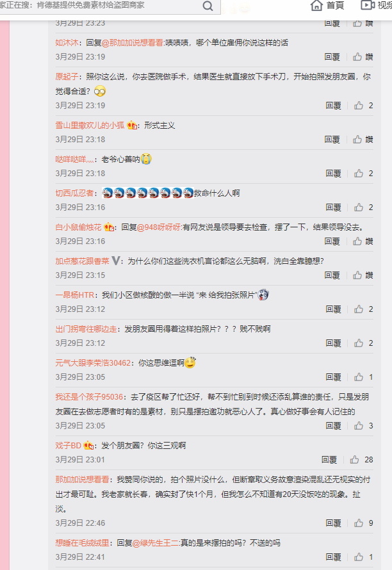The image size is (392, 570).
Task: Like 戏子BD's comment with 28 likes
Action: coord(355,459)
